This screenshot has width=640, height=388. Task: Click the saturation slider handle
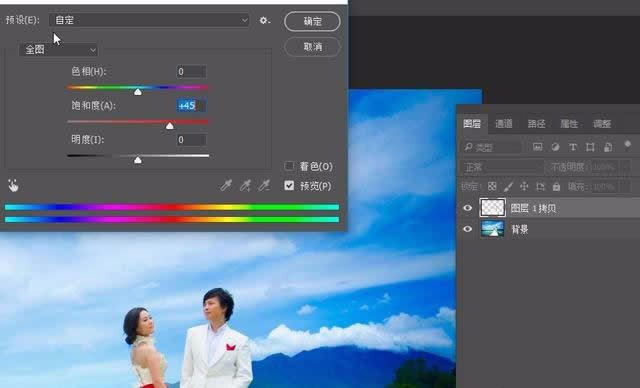click(169, 126)
